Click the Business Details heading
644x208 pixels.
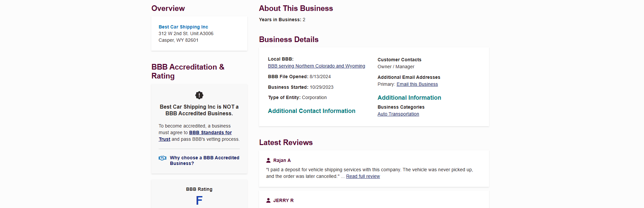tap(289, 39)
